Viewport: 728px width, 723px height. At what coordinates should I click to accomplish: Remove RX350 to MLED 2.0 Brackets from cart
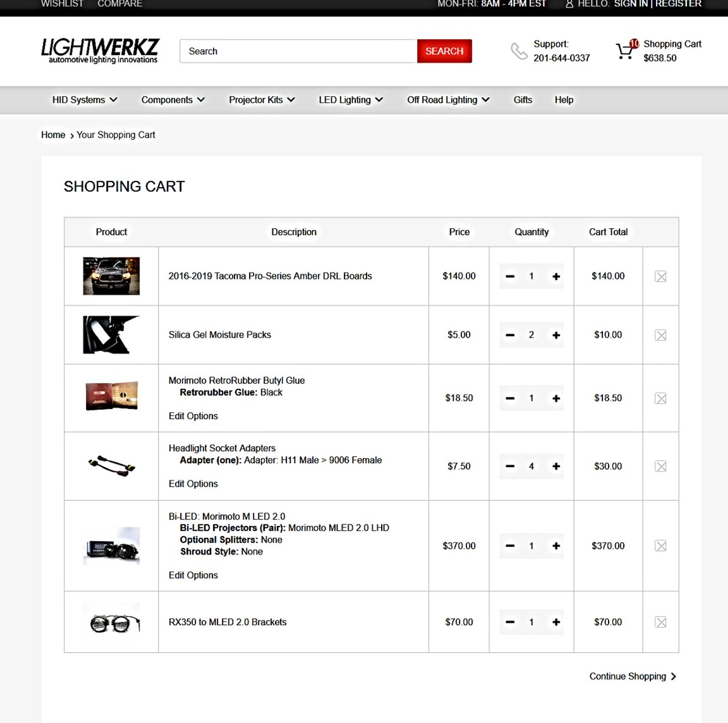coord(660,622)
